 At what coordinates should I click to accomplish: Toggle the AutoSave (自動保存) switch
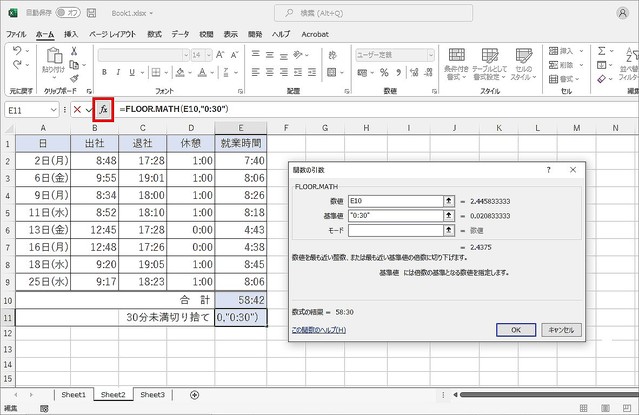(x=68, y=14)
